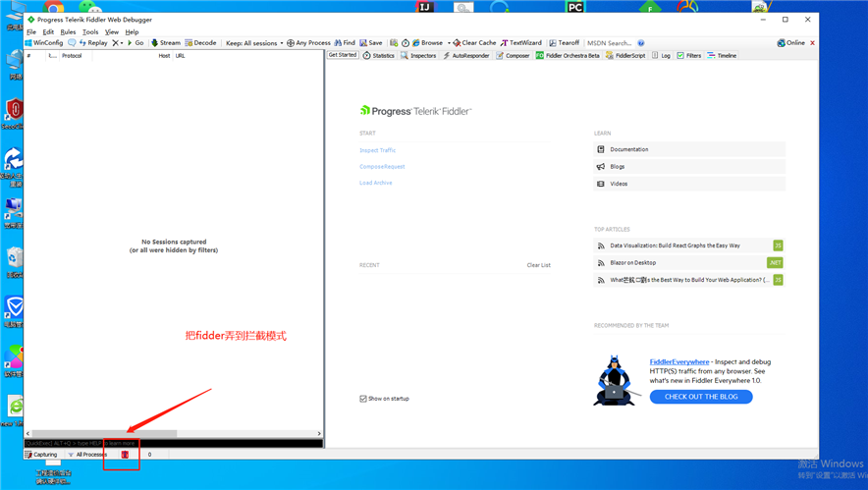Toggle the Show on startup checkbox
Image resolution: width=868 pixels, height=490 pixels.
point(363,399)
